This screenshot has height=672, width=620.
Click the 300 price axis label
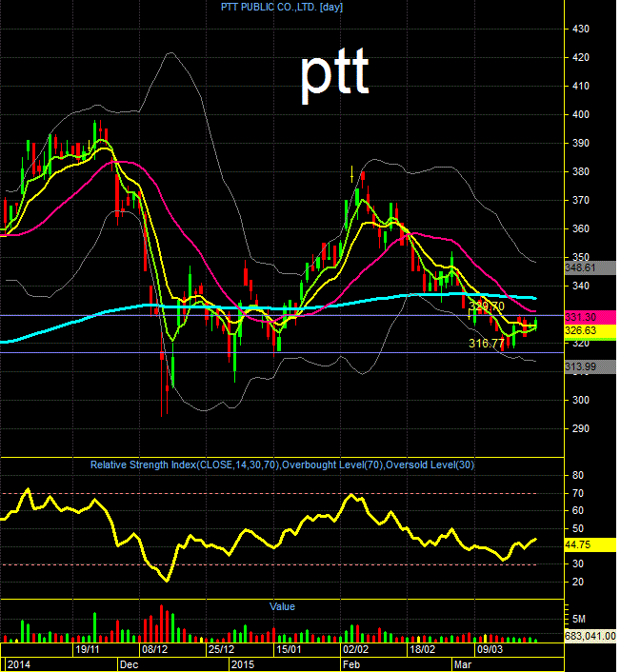coord(581,400)
